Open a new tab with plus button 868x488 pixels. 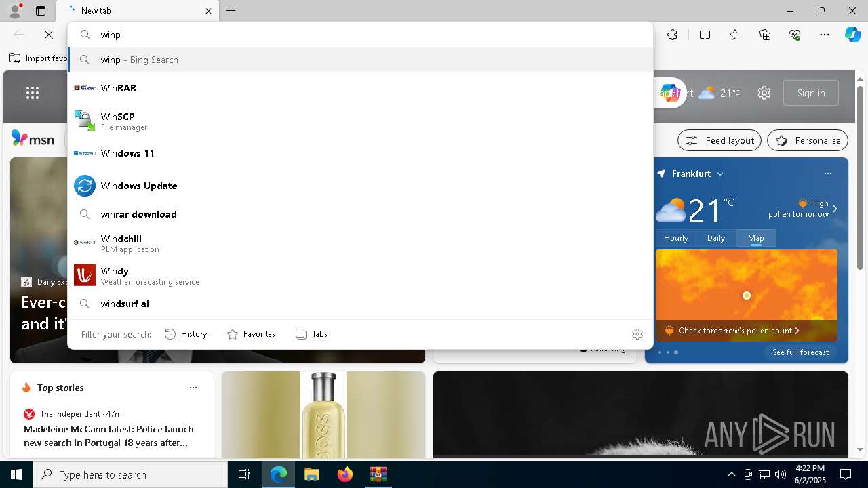point(231,11)
